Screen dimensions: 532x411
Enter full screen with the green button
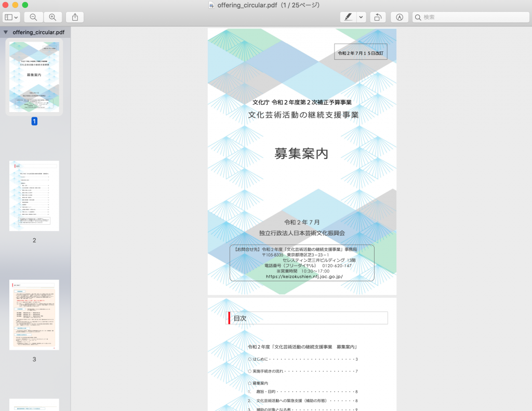click(x=25, y=5)
